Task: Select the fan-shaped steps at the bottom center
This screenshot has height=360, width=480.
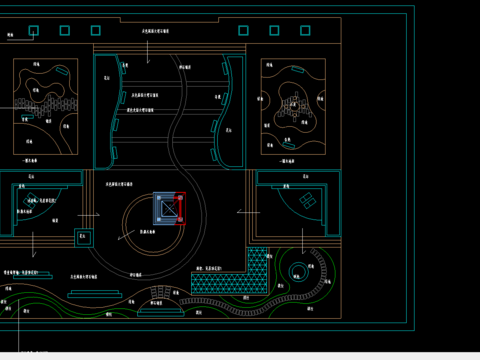Action: point(161,292)
